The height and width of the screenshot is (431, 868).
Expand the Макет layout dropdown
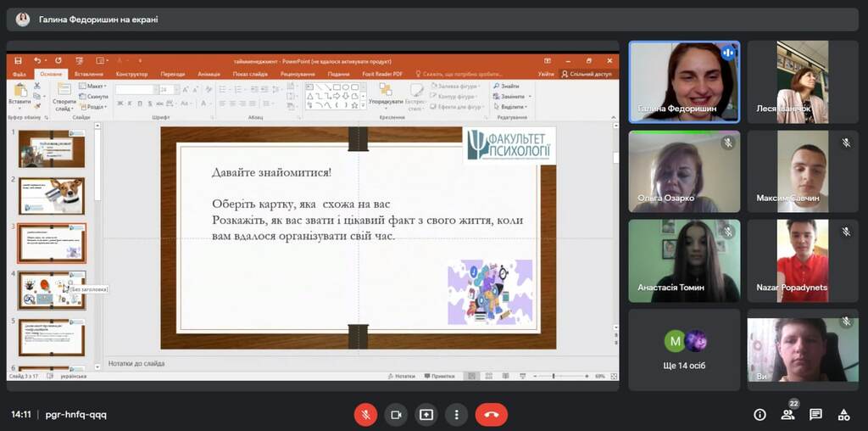(95, 86)
